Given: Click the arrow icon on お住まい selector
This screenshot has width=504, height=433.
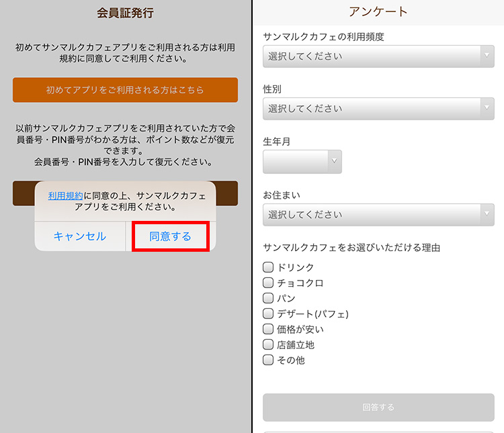Looking at the screenshot, I should pyautogui.click(x=487, y=213).
